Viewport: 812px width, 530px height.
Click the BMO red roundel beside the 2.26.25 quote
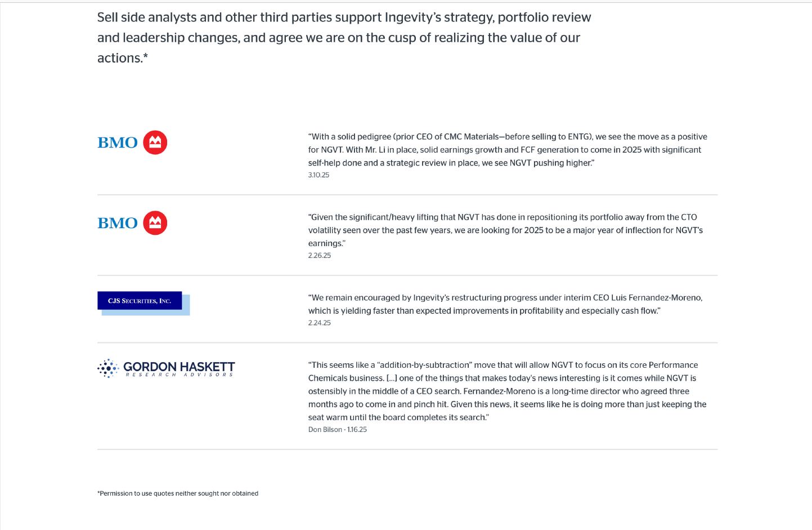(x=155, y=223)
